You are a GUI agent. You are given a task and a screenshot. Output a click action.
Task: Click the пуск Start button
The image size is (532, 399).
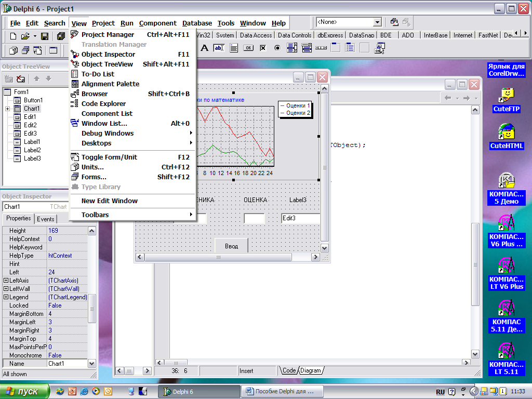click(x=24, y=391)
